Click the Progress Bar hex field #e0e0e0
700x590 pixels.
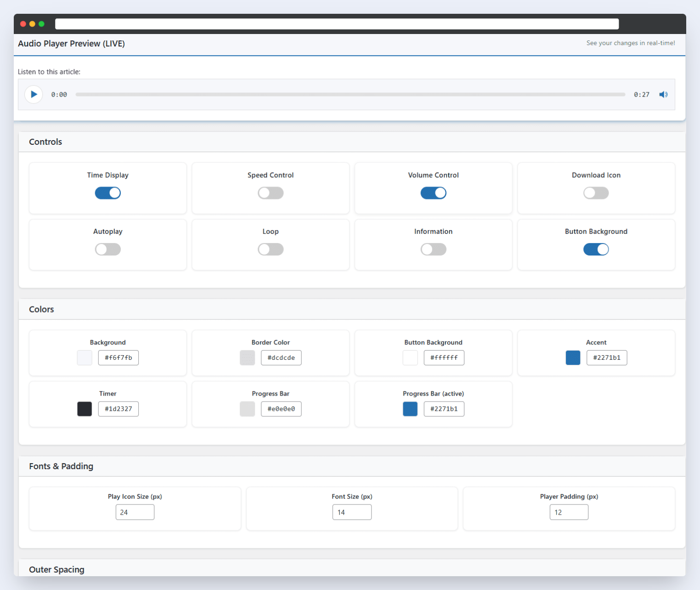click(281, 409)
